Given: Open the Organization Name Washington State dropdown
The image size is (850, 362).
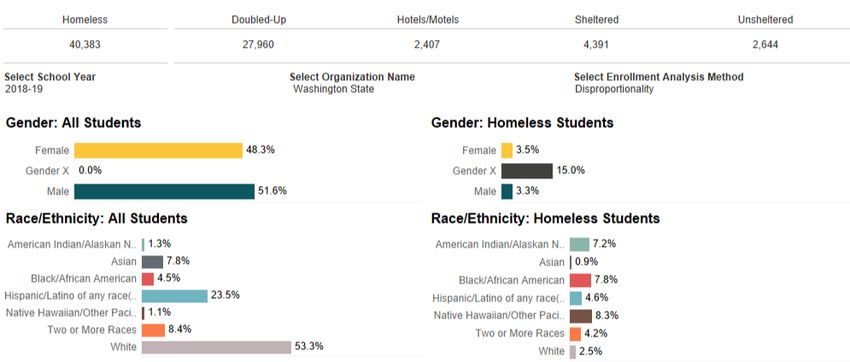Looking at the screenshot, I should tap(333, 89).
